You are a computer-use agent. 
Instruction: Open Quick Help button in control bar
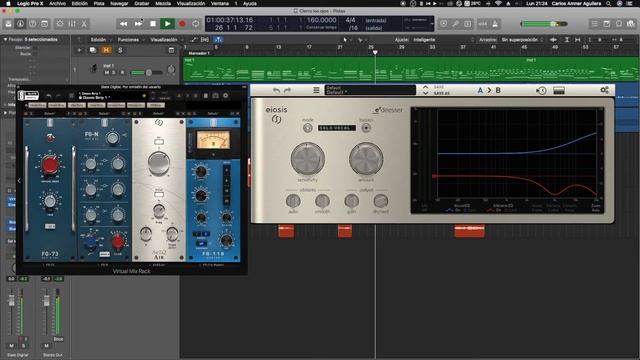click(x=32, y=24)
